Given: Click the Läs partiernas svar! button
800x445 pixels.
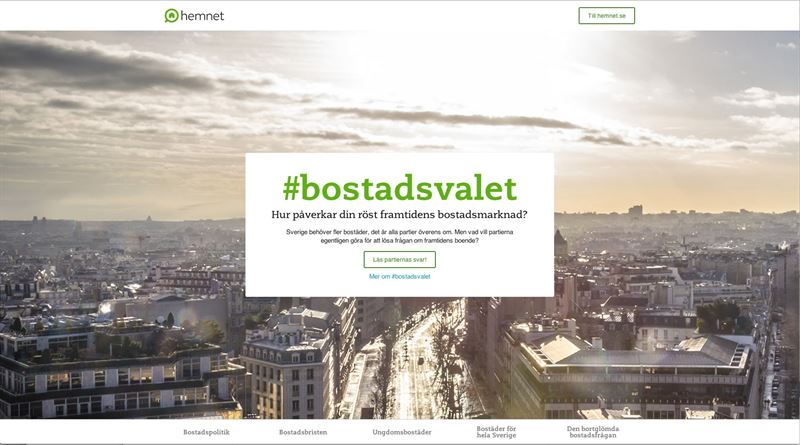Looking at the screenshot, I should coord(399,260).
